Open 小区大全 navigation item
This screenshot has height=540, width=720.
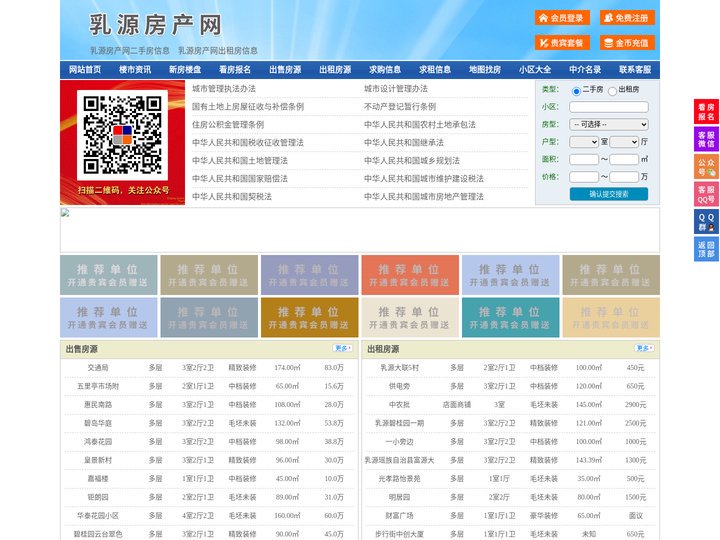tap(535, 70)
